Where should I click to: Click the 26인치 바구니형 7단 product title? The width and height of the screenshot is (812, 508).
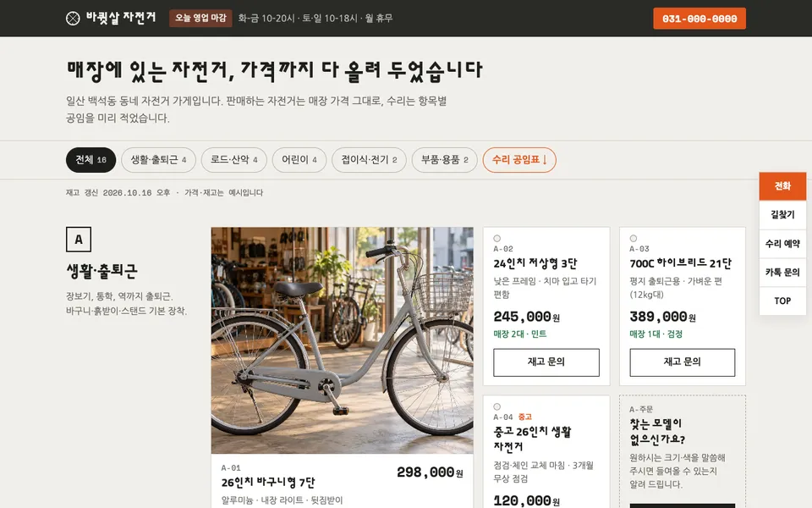pyautogui.click(x=268, y=483)
